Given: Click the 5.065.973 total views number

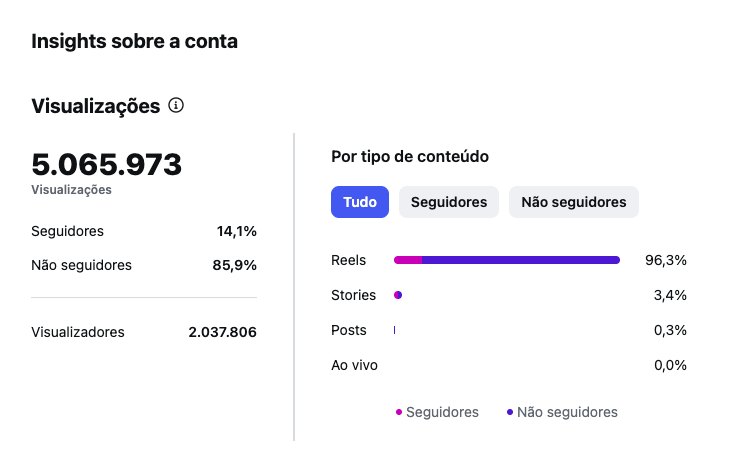Looking at the screenshot, I should coord(107,164).
